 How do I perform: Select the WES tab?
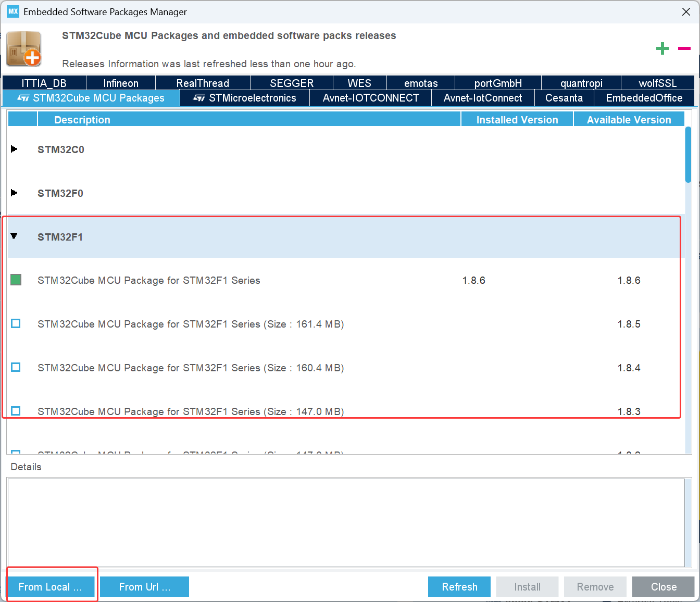pos(359,83)
